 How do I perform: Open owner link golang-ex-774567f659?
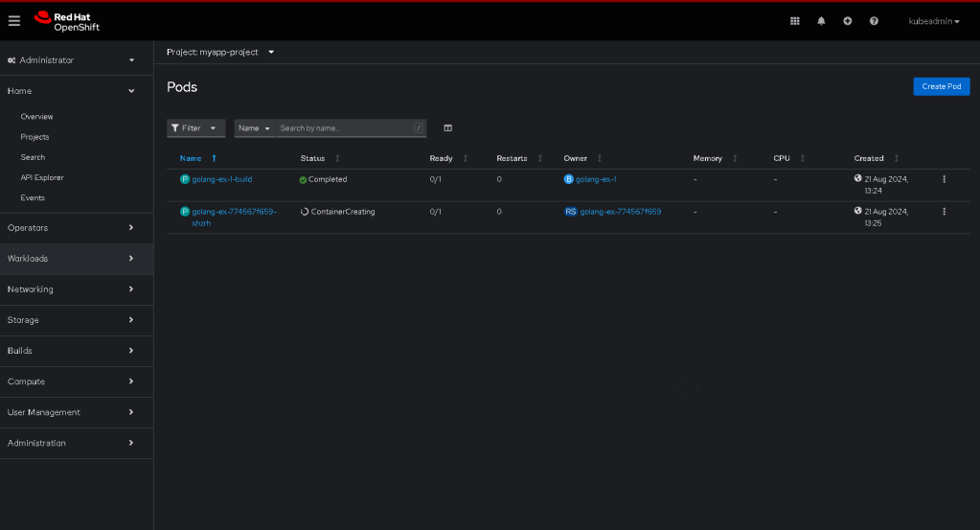[621, 212]
